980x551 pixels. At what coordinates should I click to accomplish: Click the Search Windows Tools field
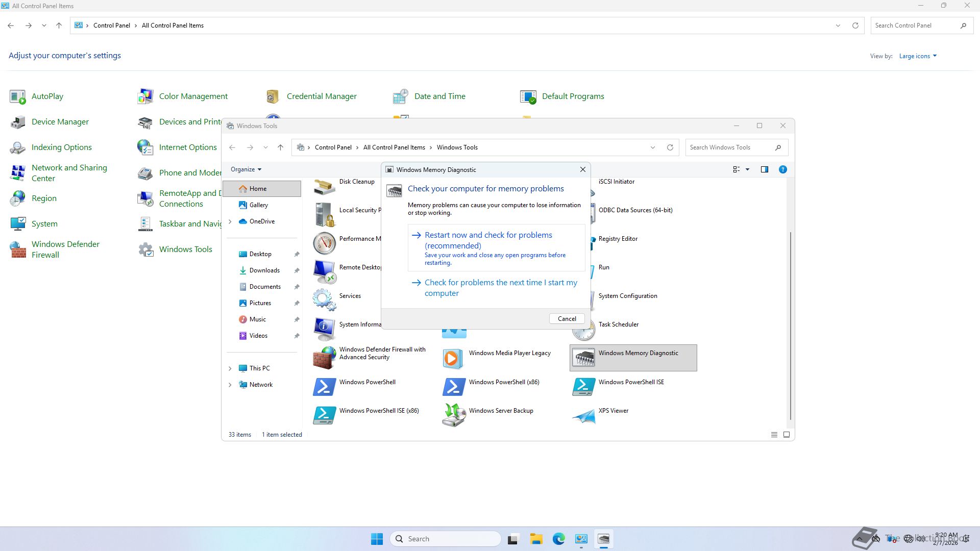tap(730, 147)
